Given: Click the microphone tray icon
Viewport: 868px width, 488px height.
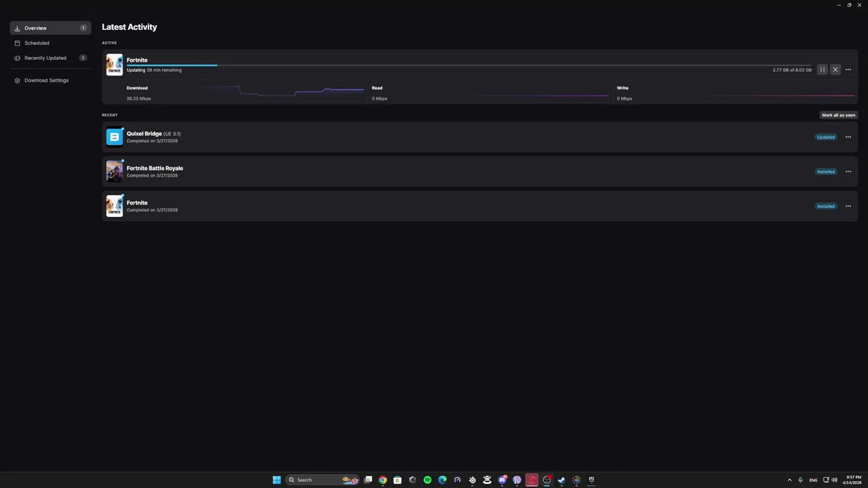Looking at the screenshot, I should [x=801, y=480].
